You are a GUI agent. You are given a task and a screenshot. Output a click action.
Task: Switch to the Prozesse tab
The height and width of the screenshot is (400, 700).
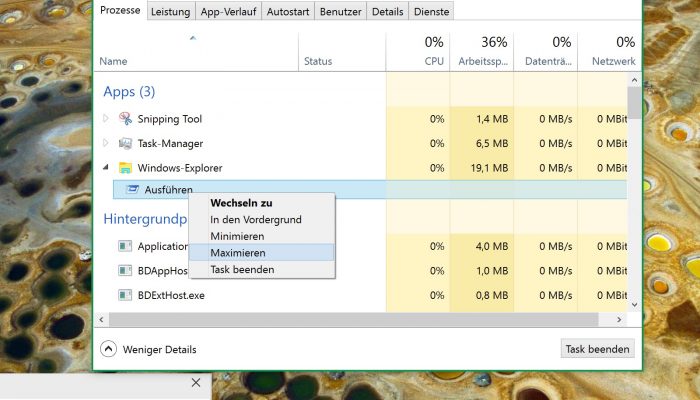(120, 10)
